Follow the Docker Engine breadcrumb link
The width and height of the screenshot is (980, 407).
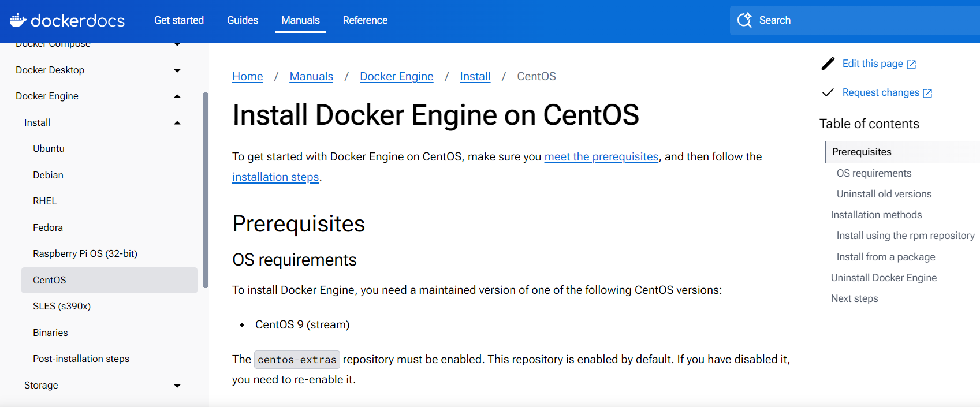(x=397, y=76)
